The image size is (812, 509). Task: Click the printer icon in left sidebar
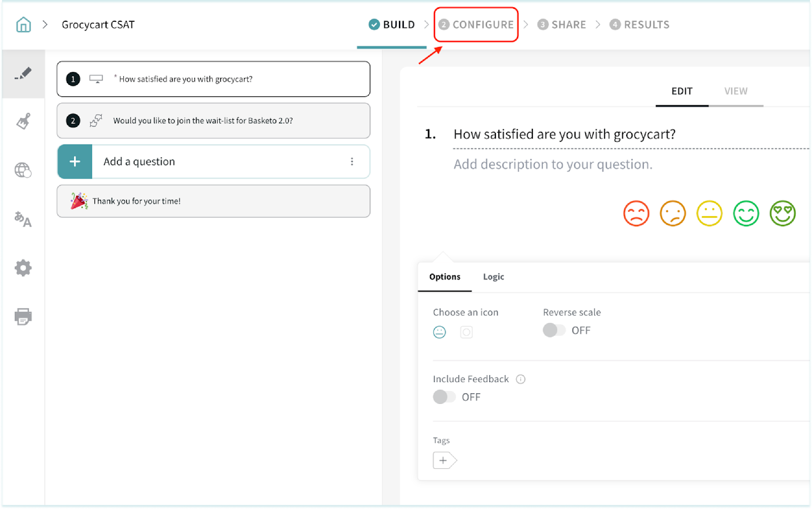point(23,316)
